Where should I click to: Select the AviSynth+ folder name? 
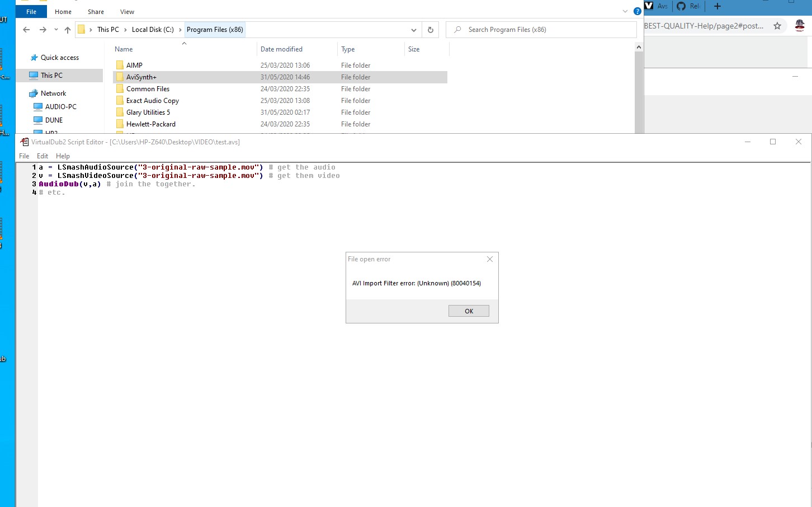pos(141,77)
